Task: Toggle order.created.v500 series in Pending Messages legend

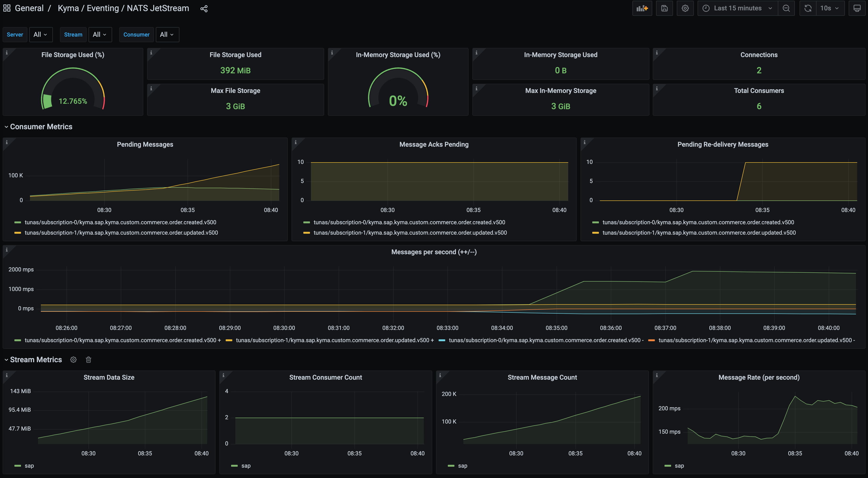Action: tap(120, 222)
